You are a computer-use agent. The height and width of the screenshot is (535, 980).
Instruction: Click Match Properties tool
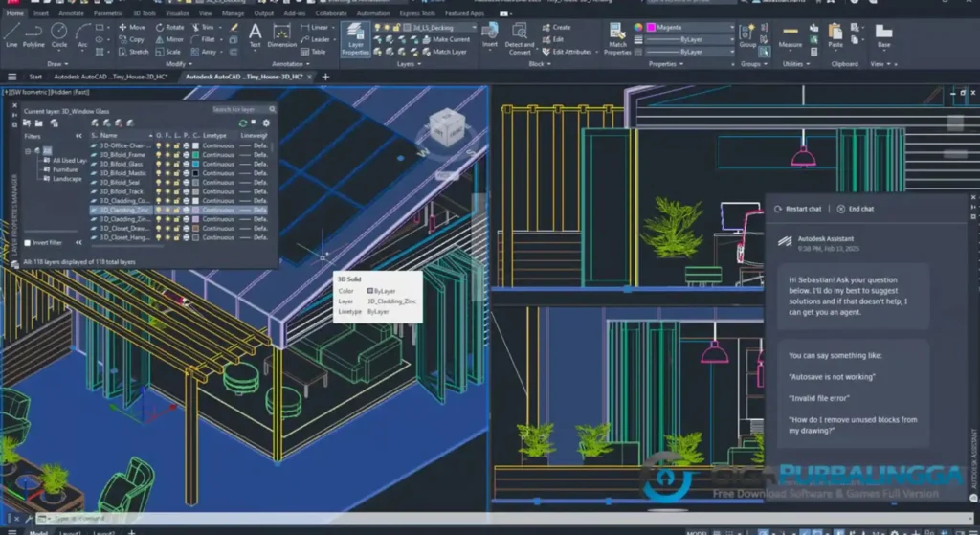[x=617, y=38]
